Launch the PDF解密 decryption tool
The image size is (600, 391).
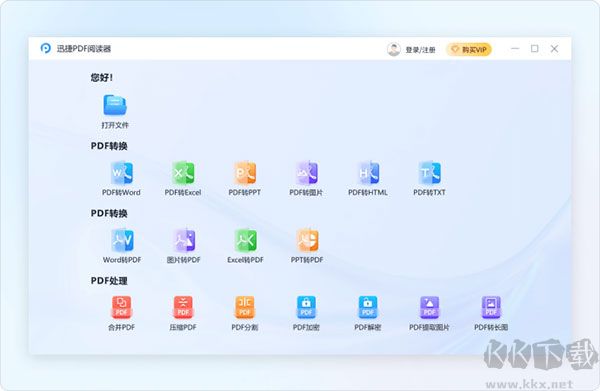[x=368, y=307]
